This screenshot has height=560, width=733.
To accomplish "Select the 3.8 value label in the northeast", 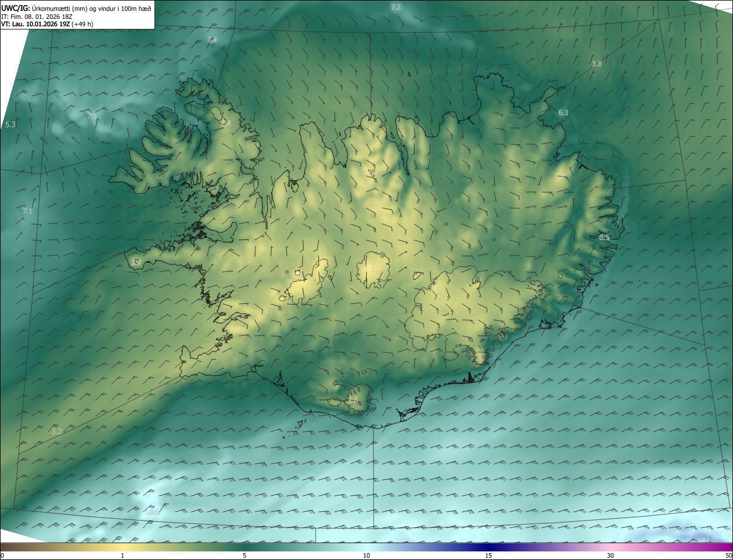I will [x=597, y=64].
